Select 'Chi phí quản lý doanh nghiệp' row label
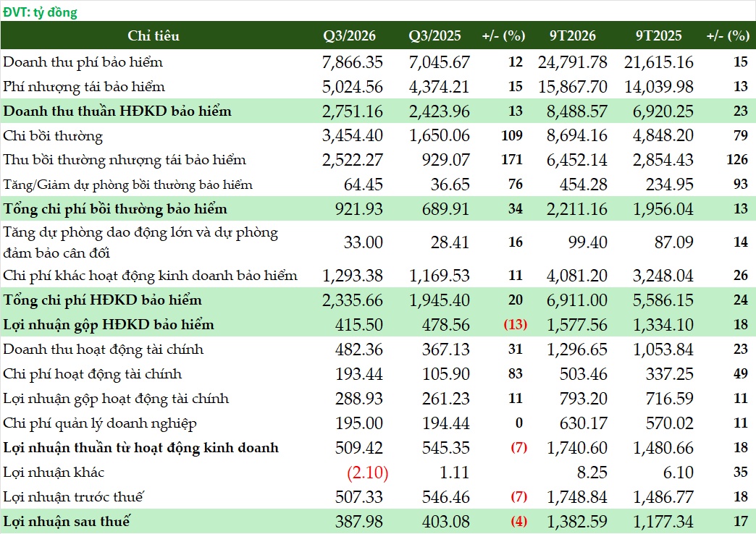The image size is (756, 534). pyautogui.click(x=100, y=423)
